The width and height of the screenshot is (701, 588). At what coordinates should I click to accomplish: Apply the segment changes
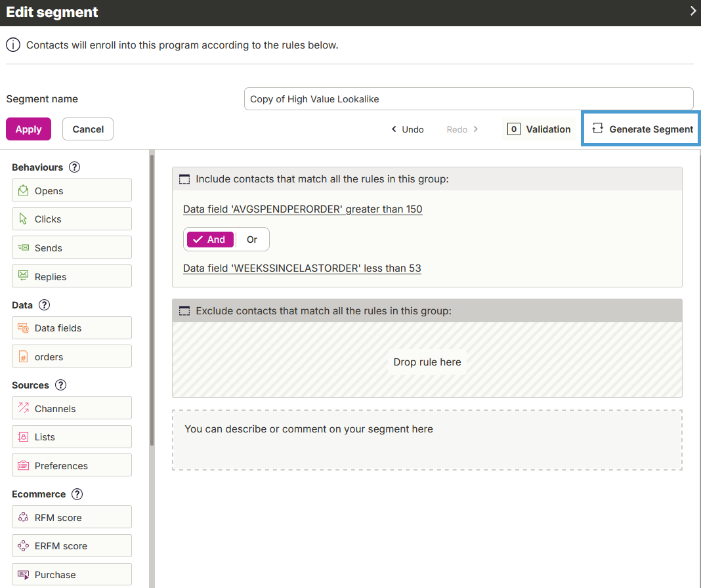pos(29,129)
